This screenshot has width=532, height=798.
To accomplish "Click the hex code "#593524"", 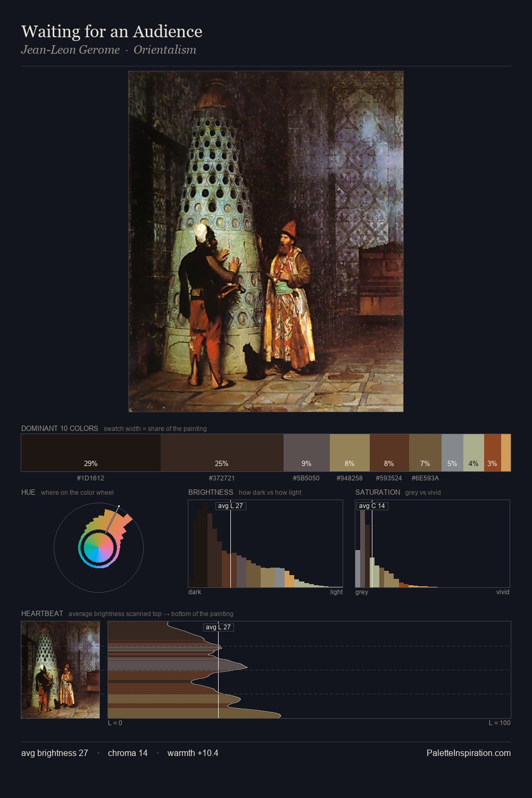I will 389,478.
